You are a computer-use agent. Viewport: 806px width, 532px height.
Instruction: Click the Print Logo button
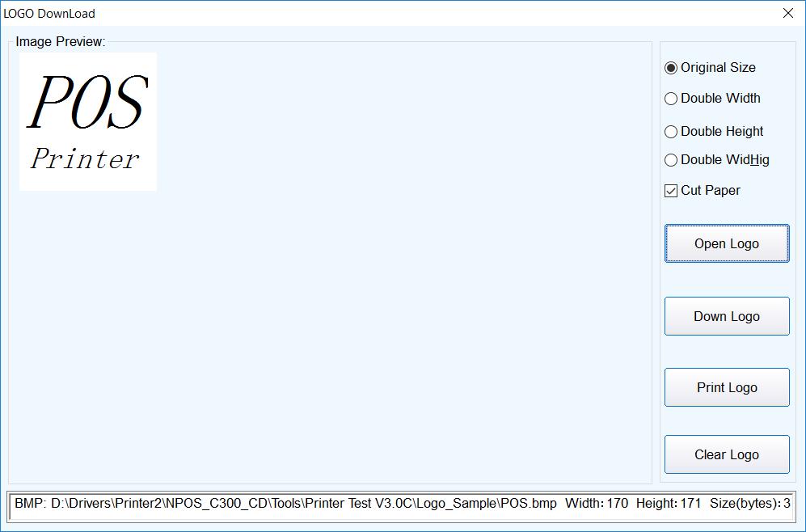(727, 387)
